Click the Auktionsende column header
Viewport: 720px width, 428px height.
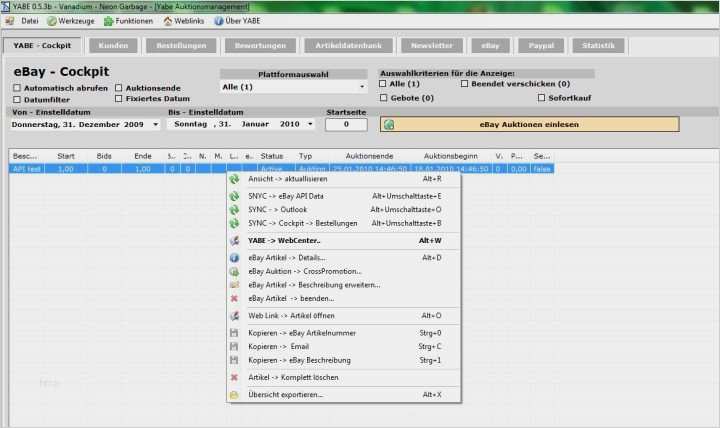click(x=370, y=156)
